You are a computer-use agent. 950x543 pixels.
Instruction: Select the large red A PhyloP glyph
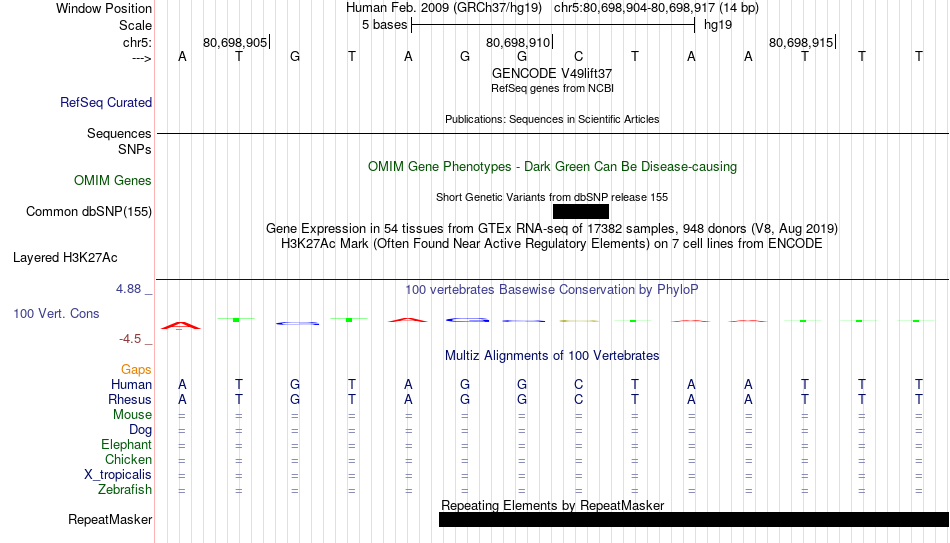(181, 325)
